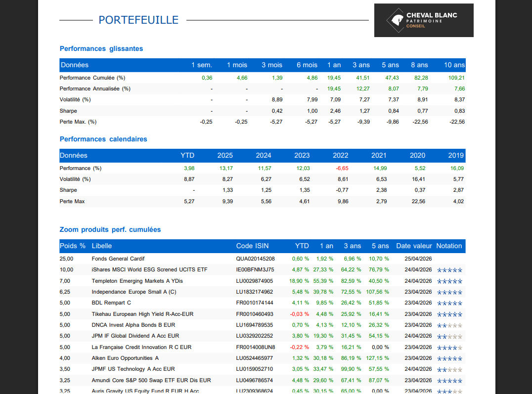Click the 2,87 Sharpe value
This screenshot has height=394, width=532.
click(x=458, y=190)
